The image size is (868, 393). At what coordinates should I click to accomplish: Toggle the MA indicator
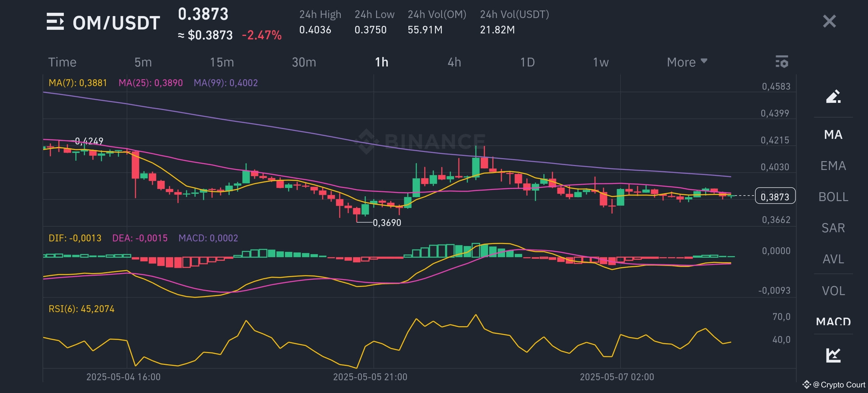point(833,135)
